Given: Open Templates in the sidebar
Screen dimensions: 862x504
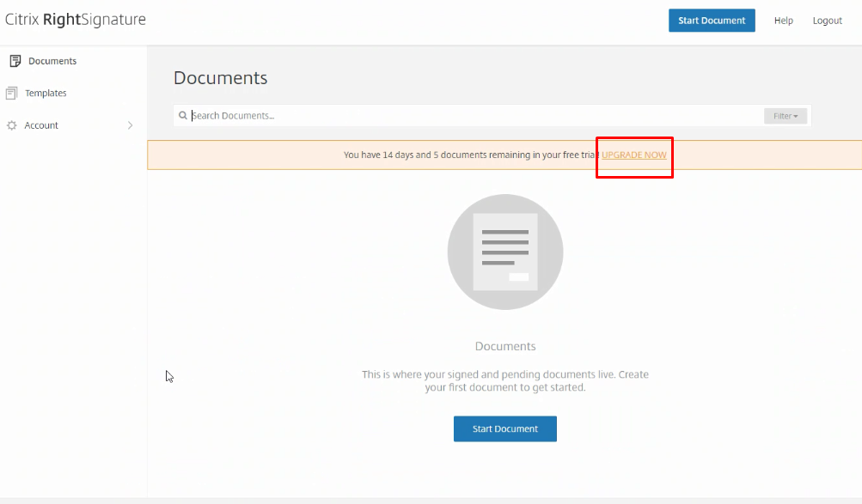Looking at the screenshot, I should (x=46, y=93).
